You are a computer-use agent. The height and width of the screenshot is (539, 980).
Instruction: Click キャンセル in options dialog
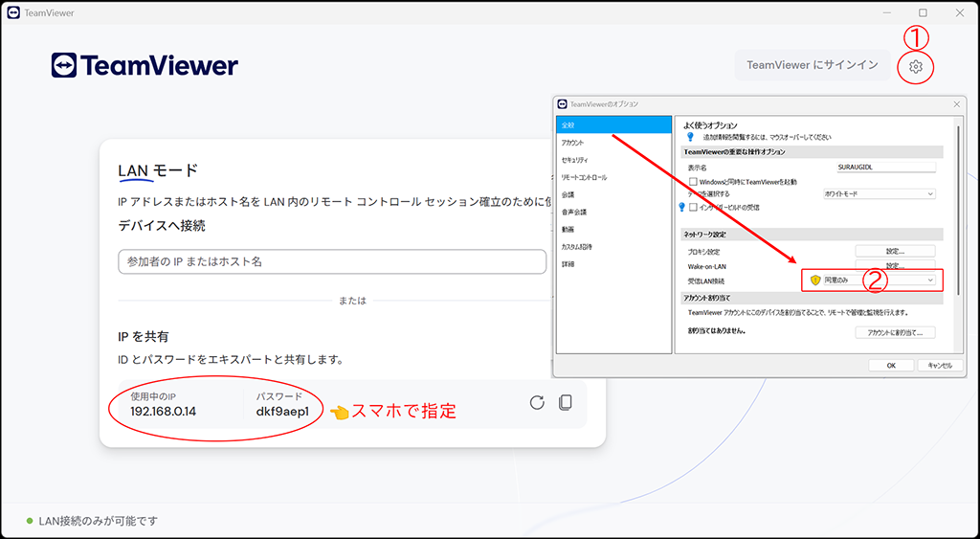[x=940, y=365]
